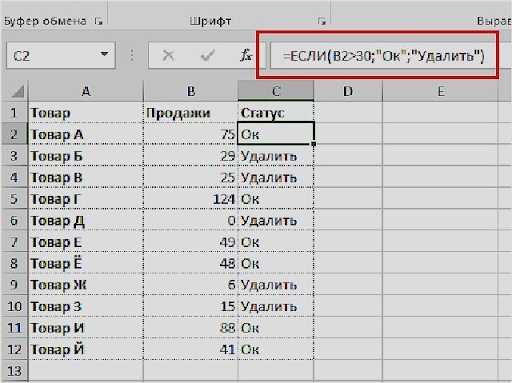Select cell Товар А
The height and width of the screenshot is (383, 512).
86,134
